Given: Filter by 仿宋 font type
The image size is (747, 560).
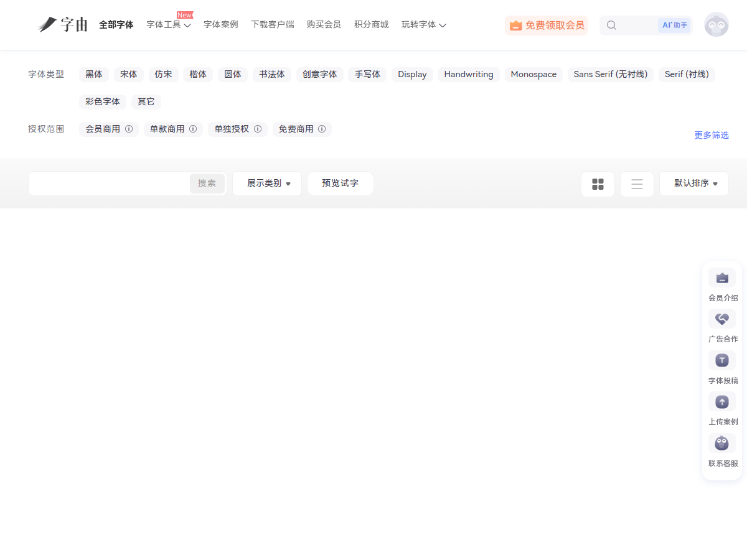Looking at the screenshot, I should pyautogui.click(x=164, y=75).
